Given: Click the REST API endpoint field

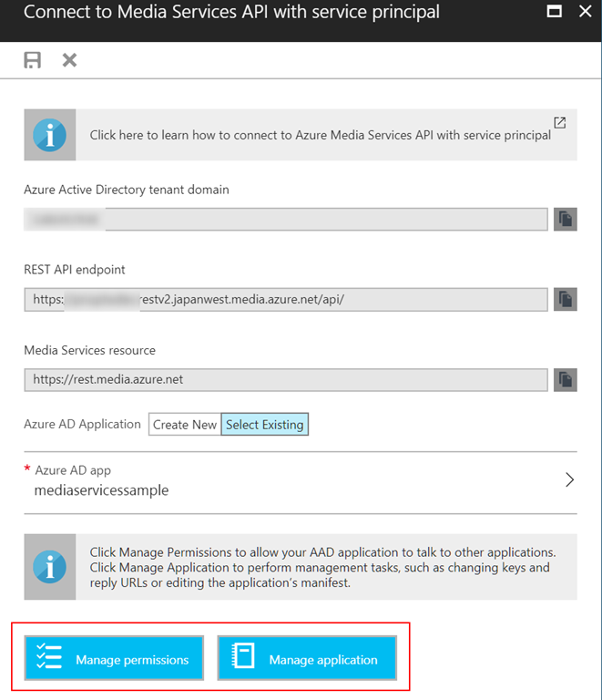Looking at the screenshot, I should pos(286,299).
